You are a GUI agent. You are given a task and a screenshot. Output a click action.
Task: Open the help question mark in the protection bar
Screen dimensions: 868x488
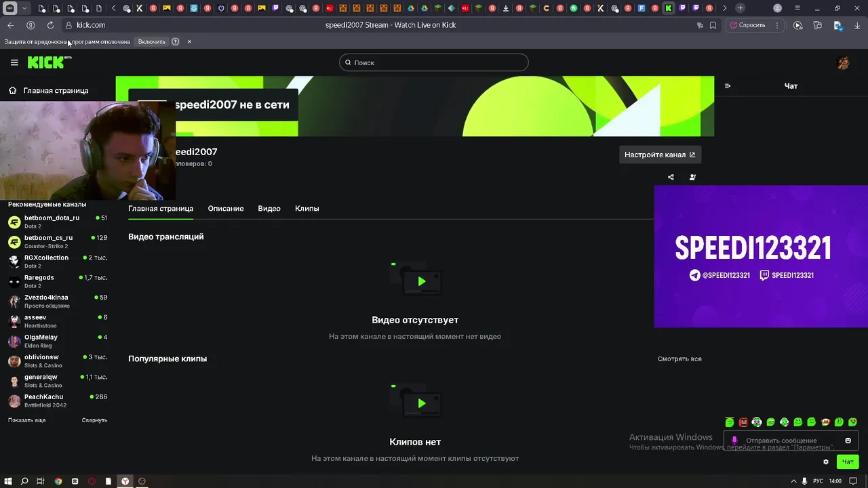point(176,41)
